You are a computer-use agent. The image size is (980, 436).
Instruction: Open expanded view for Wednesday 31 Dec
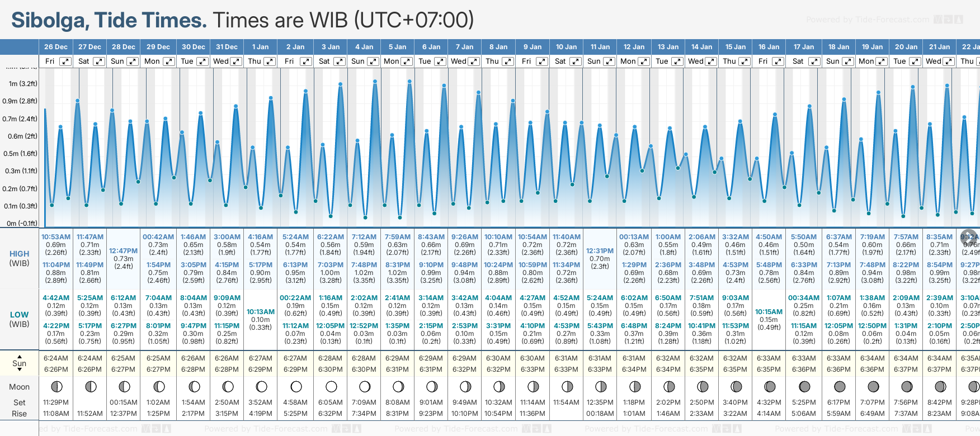(x=236, y=61)
